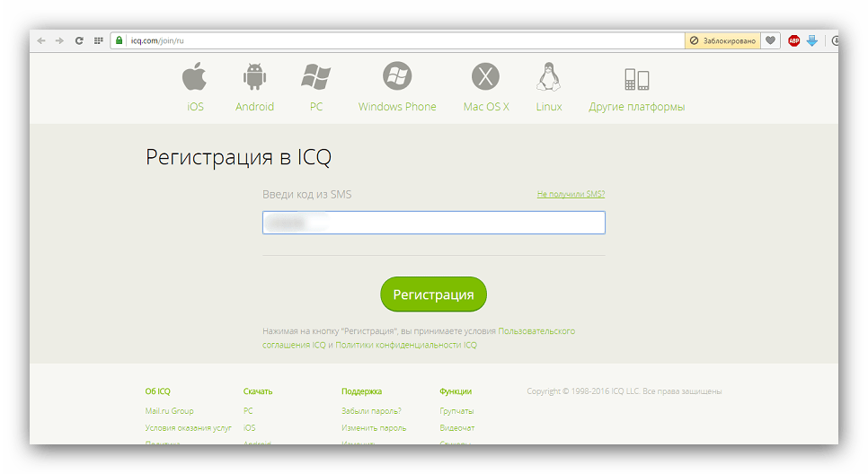The image size is (868, 474).
Task: Open the Функции footer heading
Action: [x=456, y=391]
